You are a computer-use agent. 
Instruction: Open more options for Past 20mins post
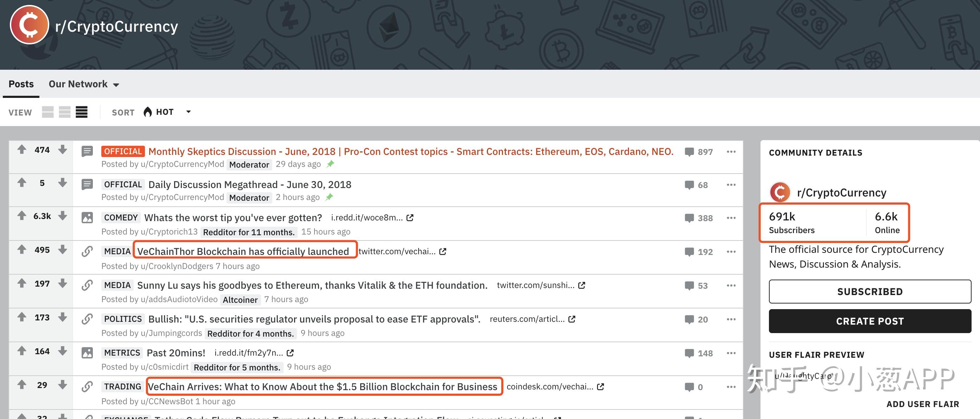click(x=731, y=353)
